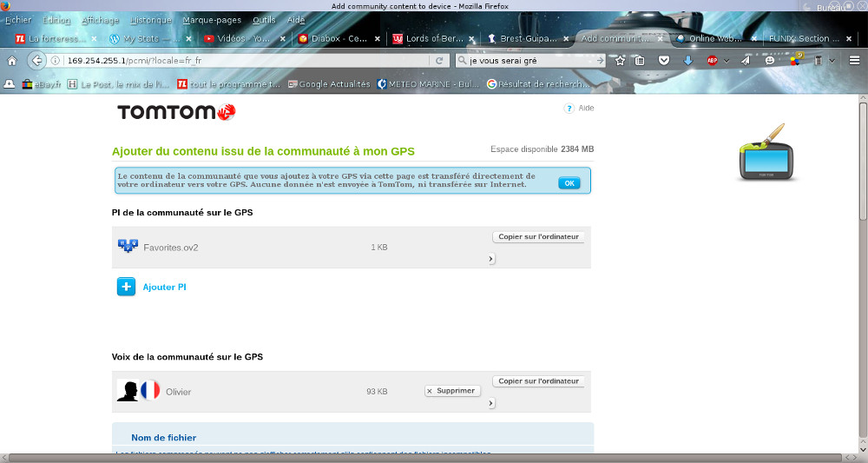
Task: Switch to the Vidéos - Yo... tab
Action: (244, 39)
